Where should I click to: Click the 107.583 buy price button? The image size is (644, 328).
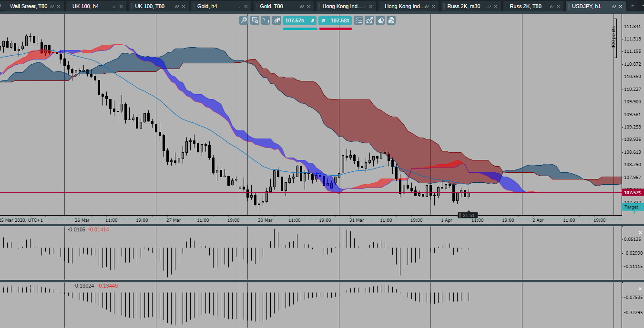(x=335, y=20)
